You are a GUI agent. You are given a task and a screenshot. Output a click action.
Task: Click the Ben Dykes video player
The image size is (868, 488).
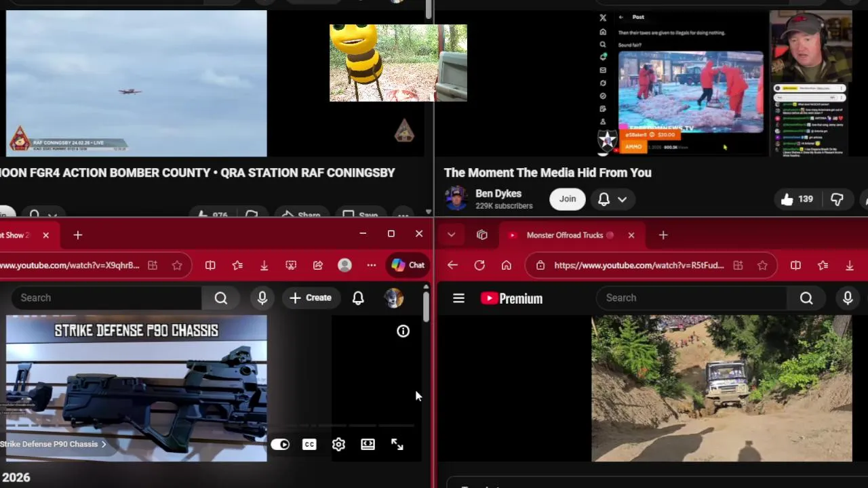click(x=722, y=83)
